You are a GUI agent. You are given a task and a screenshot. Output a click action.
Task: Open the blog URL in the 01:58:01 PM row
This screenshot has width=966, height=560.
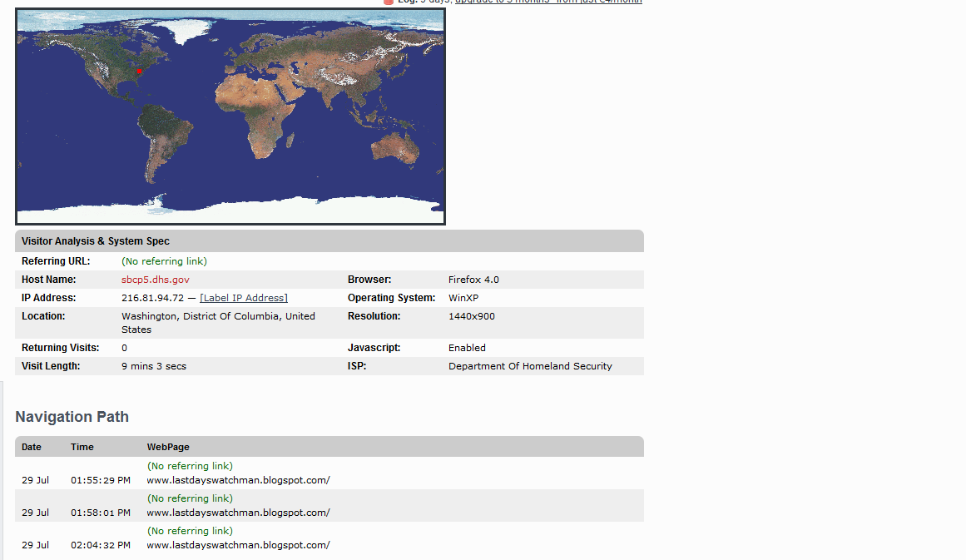click(239, 513)
